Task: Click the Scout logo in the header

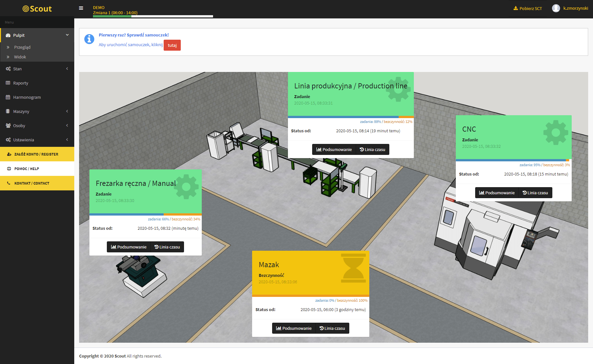Action: point(37,9)
